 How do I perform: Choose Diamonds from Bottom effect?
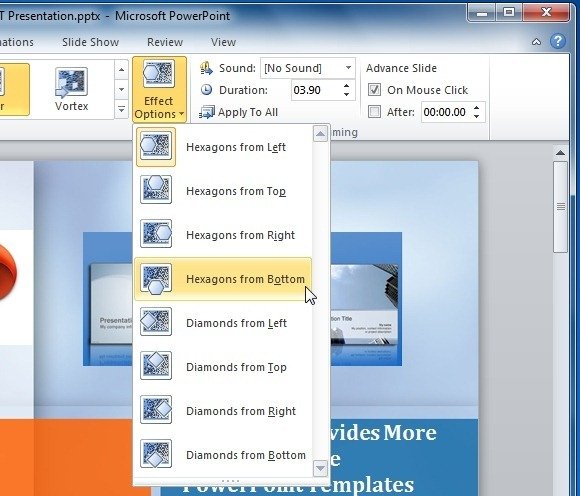coord(223,455)
